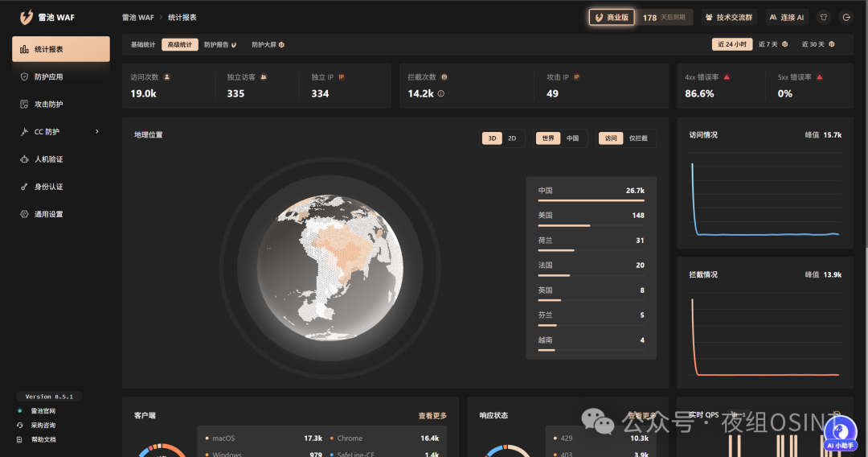Open the 帮助文档 link
Image resolution: width=868 pixels, height=457 pixels.
pos(43,440)
